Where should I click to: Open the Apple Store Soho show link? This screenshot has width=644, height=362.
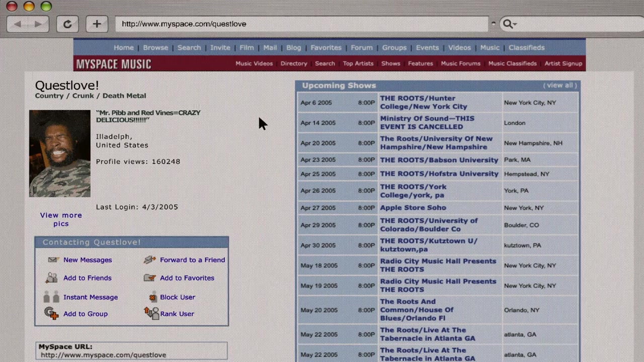coord(413,208)
